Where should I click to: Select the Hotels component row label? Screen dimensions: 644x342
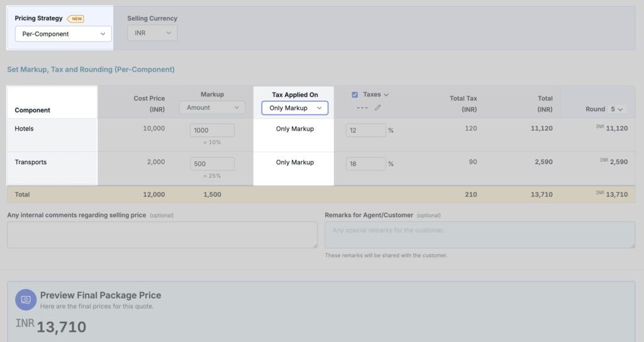point(25,128)
